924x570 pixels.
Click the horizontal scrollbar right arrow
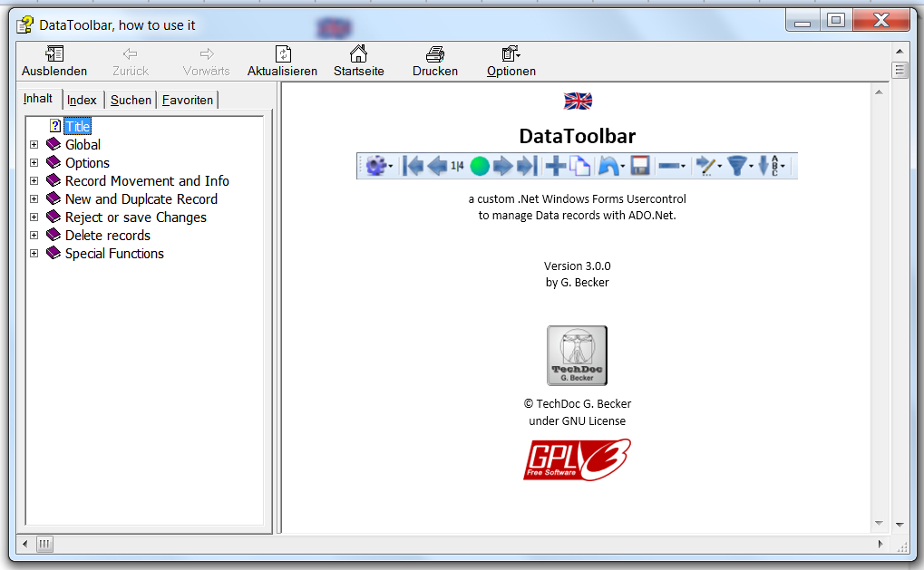(x=881, y=544)
